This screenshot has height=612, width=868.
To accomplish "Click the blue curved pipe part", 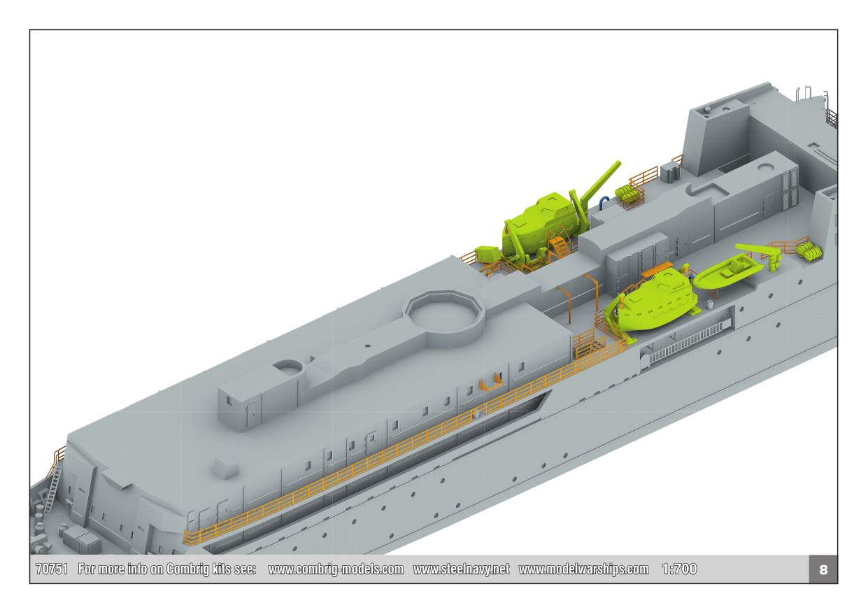I will [604, 201].
